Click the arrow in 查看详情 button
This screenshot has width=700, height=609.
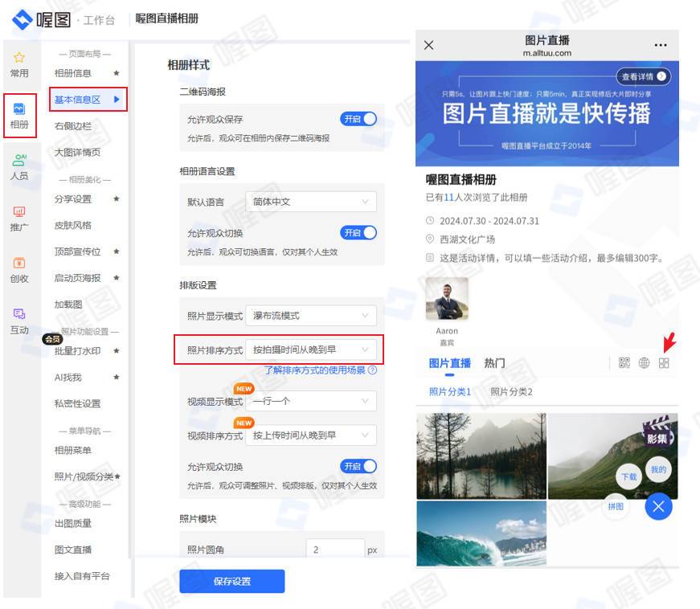pos(661,77)
